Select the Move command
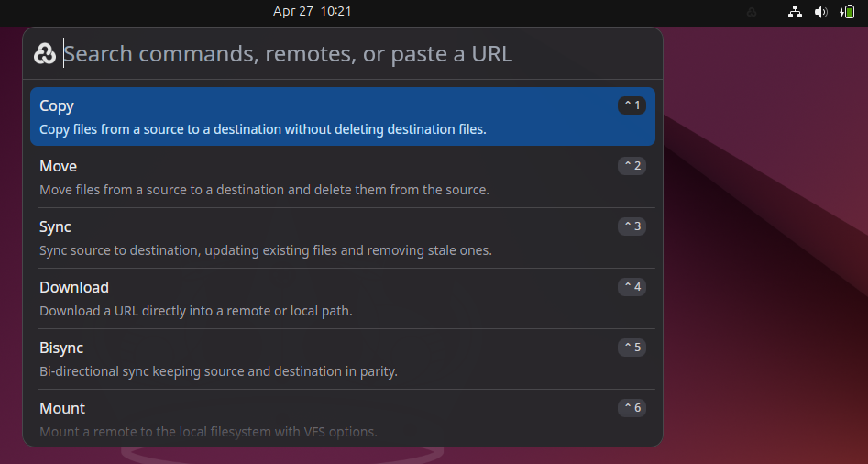The image size is (868, 464). pos(343,178)
